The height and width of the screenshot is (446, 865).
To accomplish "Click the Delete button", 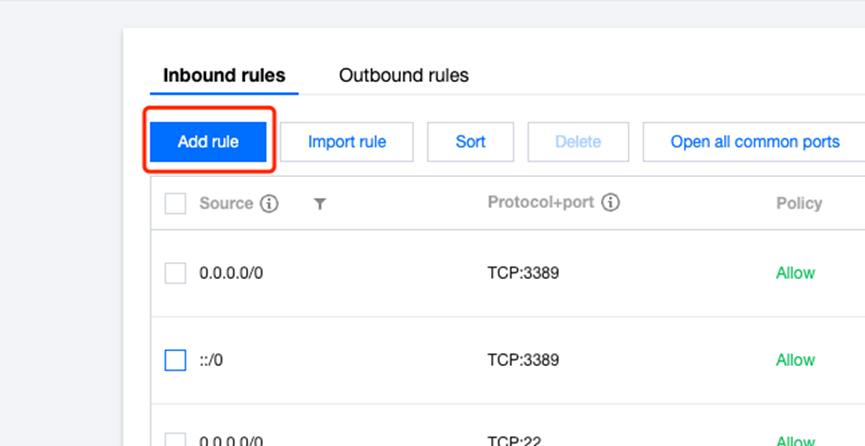I will (578, 142).
